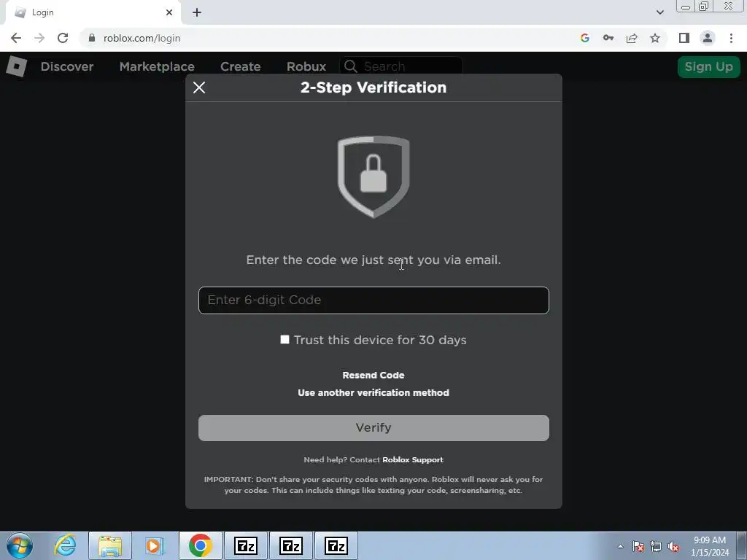Open the third 7-Zip taskbar window
The height and width of the screenshot is (560, 747).
click(x=336, y=545)
